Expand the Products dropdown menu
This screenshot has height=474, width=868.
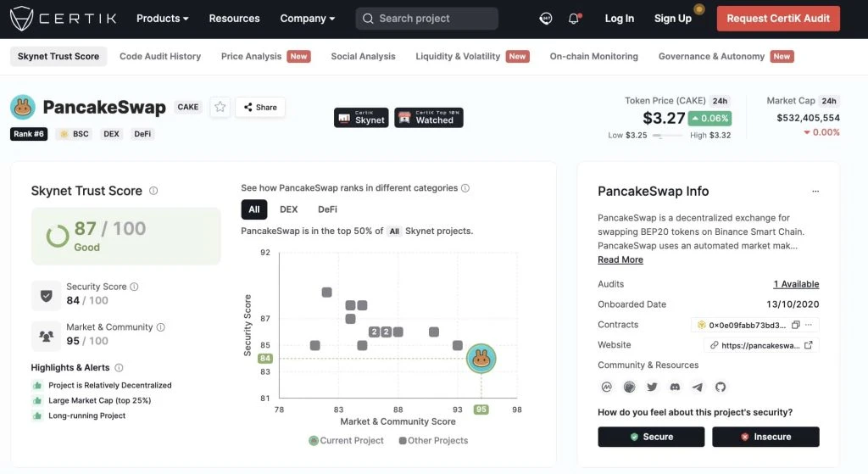pos(163,19)
